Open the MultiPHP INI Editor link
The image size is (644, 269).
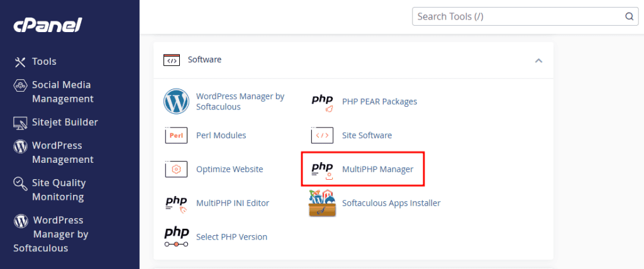click(233, 203)
